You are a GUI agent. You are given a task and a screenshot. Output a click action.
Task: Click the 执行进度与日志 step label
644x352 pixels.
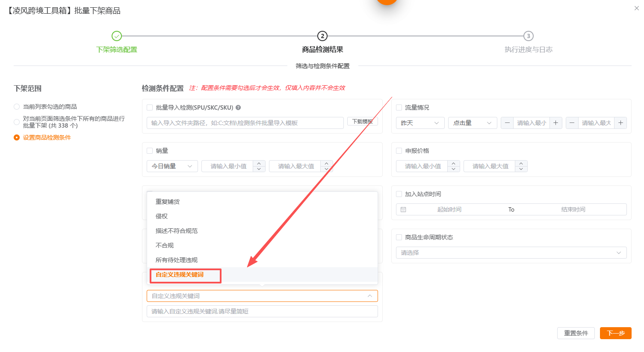point(529,50)
